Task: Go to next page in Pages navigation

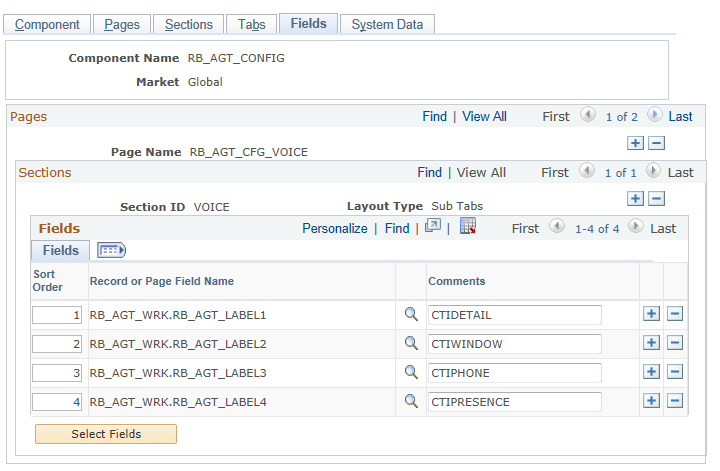Action: click(655, 115)
